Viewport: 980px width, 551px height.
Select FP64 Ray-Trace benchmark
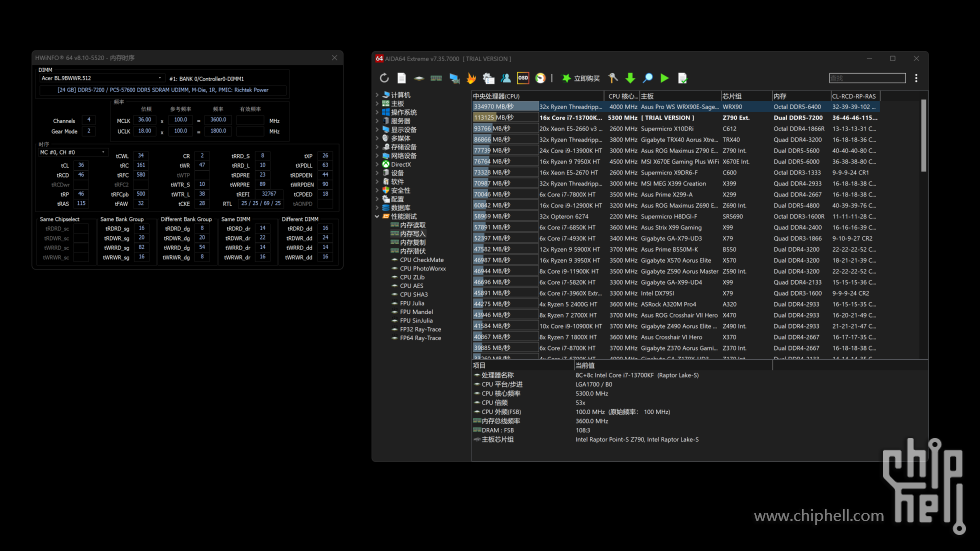[x=420, y=338]
